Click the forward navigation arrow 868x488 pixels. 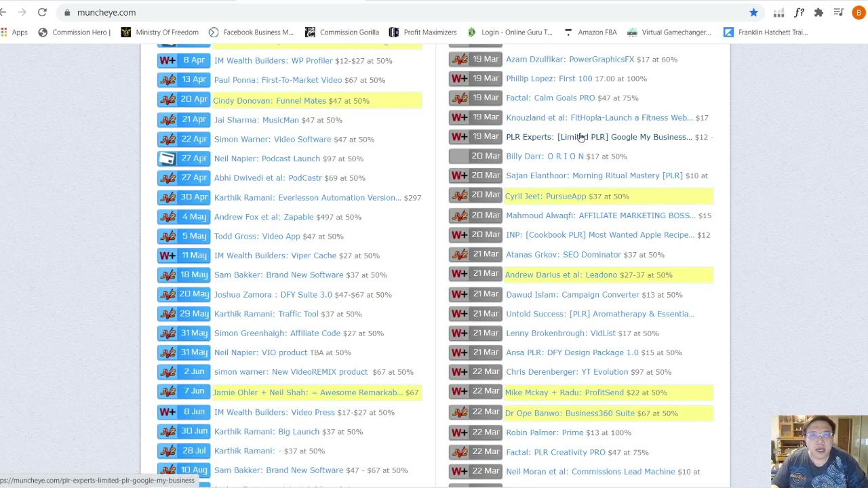[x=22, y=12]
